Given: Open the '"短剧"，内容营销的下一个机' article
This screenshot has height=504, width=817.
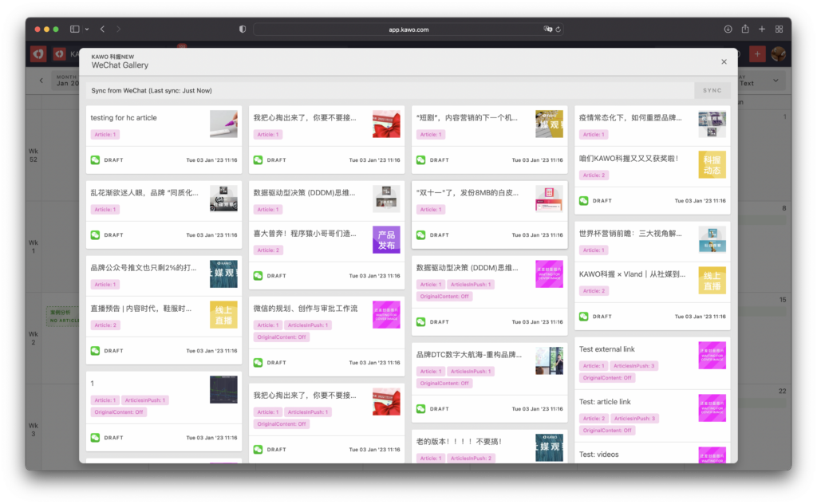Looking at the screenshot, I should click(467, 118).
